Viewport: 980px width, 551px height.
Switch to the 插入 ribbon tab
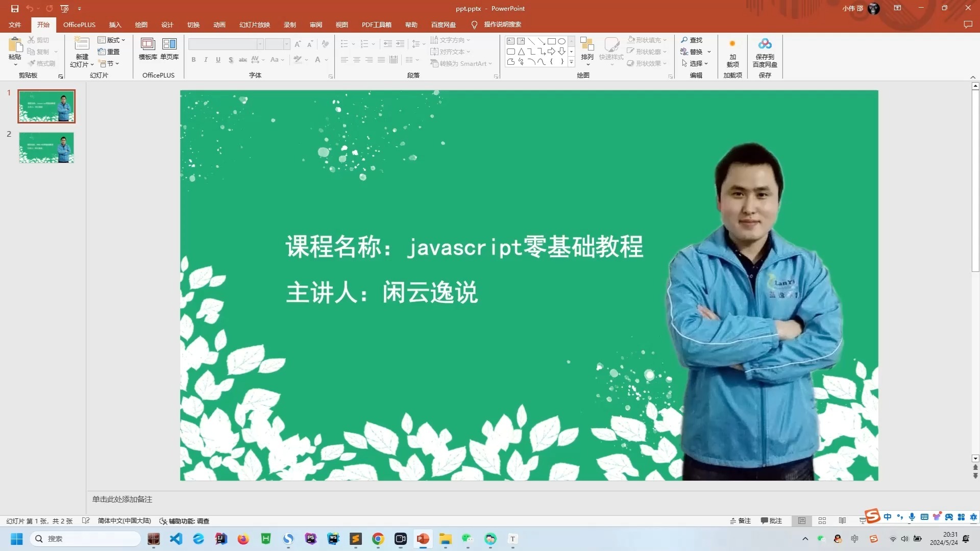pyautogui.click(x=115, y=24)
